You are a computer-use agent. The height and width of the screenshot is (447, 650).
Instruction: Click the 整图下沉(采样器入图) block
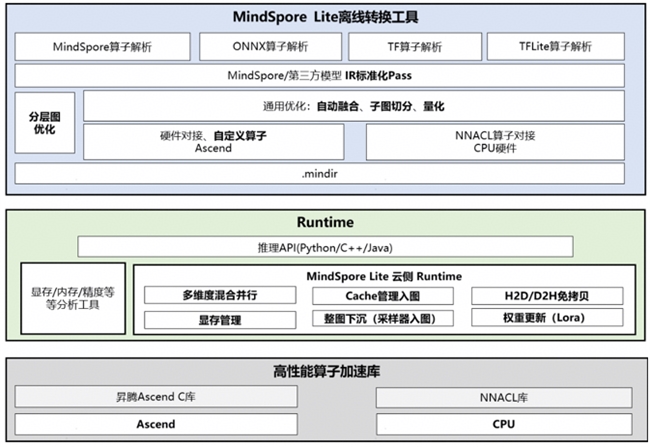(x=382, y=320)
